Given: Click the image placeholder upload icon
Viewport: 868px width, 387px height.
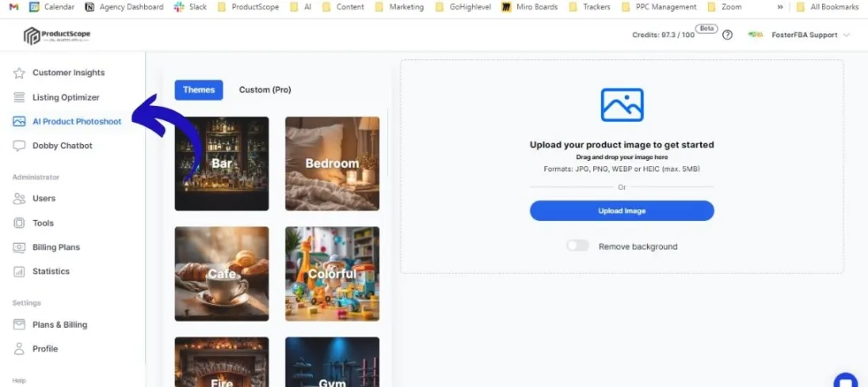Looking at the screenshot, I should [622, 105].
